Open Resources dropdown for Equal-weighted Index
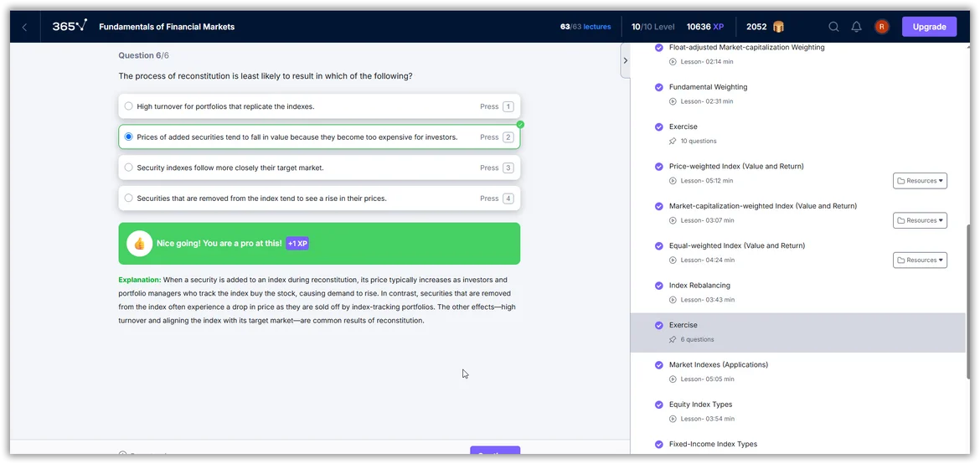980x464 pixels. [x=920, y=260]
